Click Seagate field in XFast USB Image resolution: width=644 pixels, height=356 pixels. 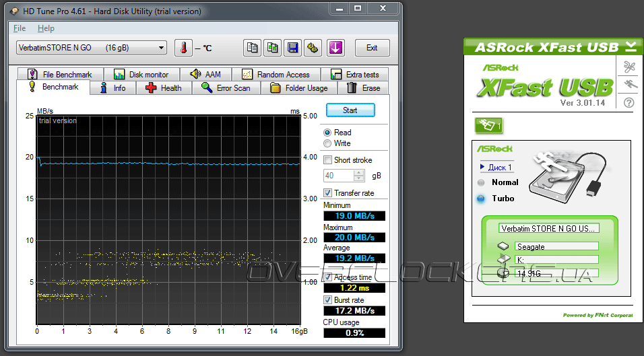coord(556,246)
